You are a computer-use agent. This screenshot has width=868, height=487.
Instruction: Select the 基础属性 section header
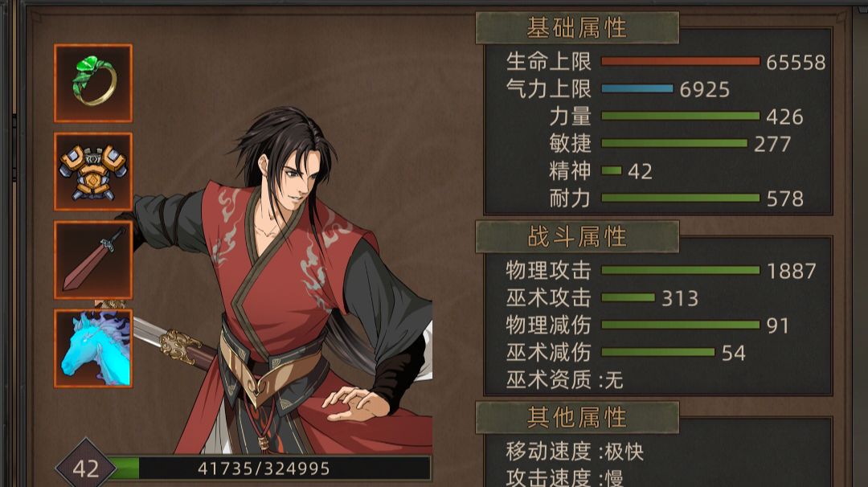[x=577, y=27]
